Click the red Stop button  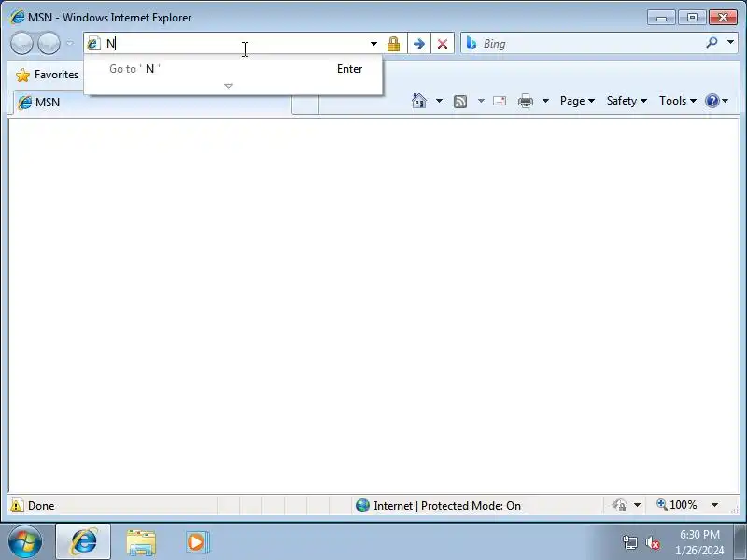coord(443,44)
